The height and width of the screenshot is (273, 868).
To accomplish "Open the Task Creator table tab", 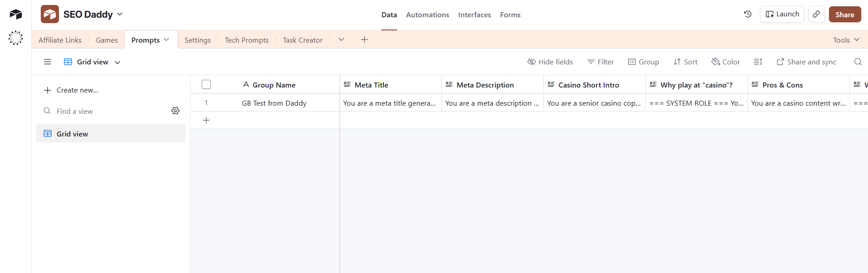I will tap(302, 40).
